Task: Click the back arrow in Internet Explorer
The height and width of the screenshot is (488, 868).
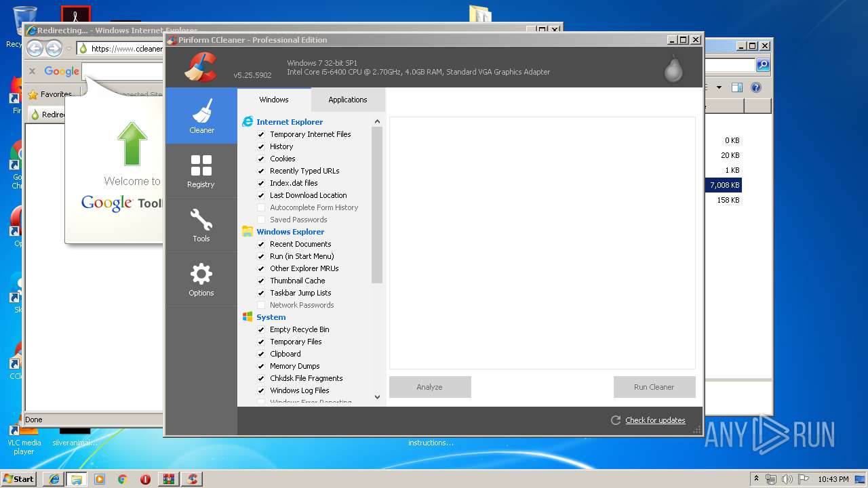Action: tap(35, 48)
